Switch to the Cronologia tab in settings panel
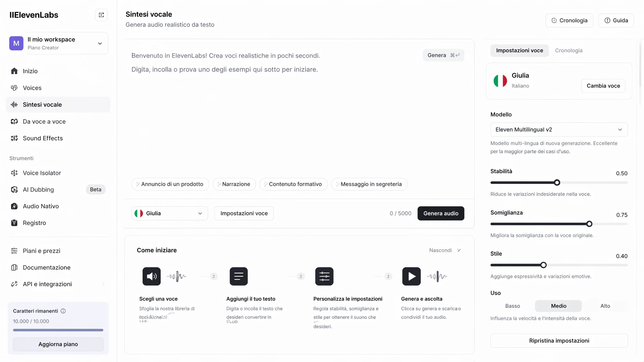Image resolution: width=644 pixels, height=362 pixels. pyautogui.click(x=569, y=51)
